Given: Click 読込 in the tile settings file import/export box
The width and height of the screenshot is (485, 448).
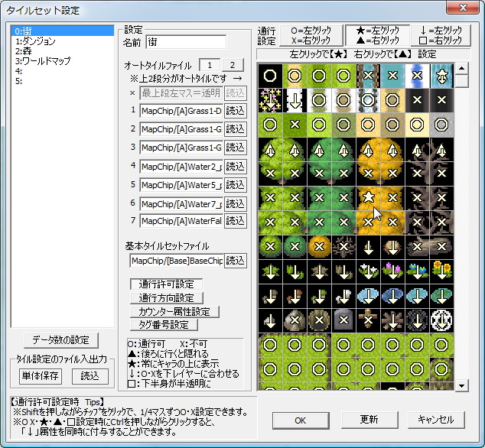Looking at the screenshot, I should click(x=90, y=376).
